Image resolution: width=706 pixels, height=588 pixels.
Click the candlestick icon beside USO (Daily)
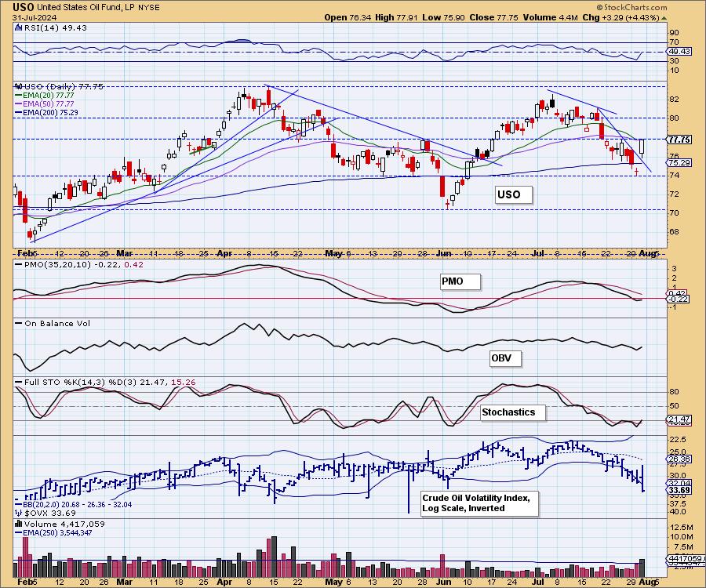[x=18, y=86]
